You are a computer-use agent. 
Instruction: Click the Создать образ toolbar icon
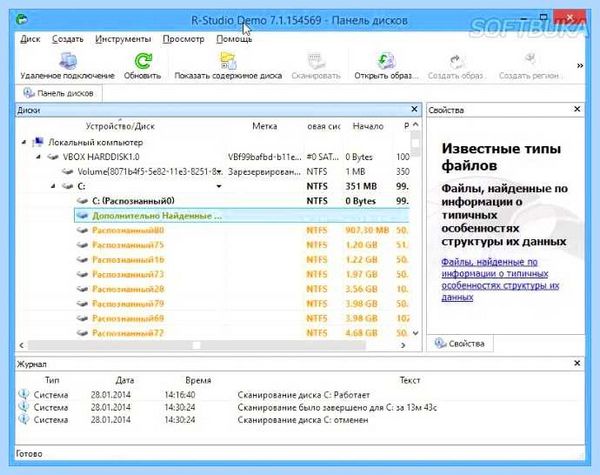tap(455, 60)
